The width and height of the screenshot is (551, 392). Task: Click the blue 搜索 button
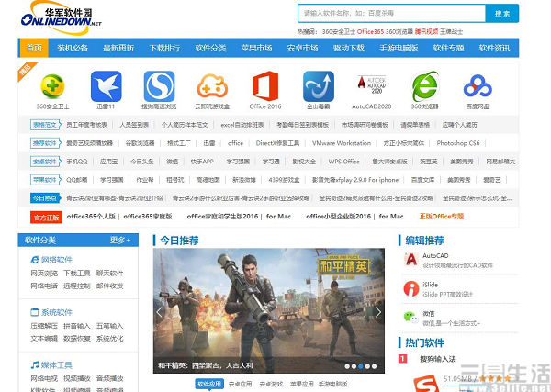click(x=502, y=14)
